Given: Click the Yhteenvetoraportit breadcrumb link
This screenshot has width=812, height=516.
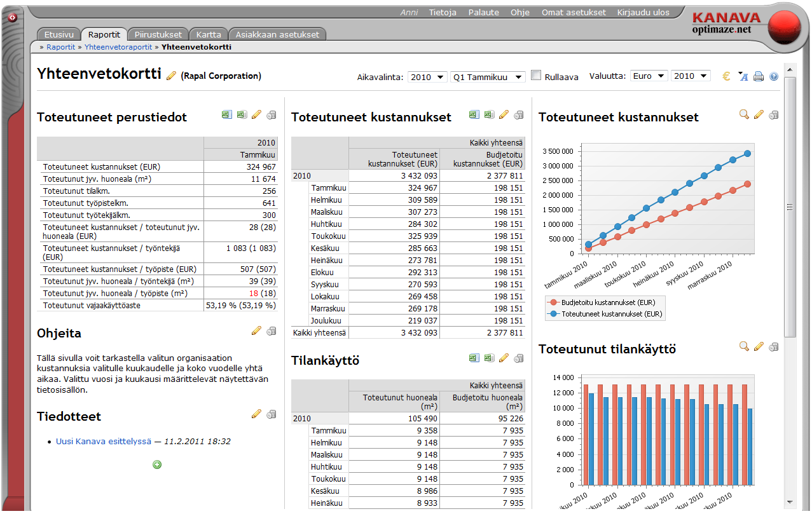Looking at the screenshot, I should tap(118, 47).
